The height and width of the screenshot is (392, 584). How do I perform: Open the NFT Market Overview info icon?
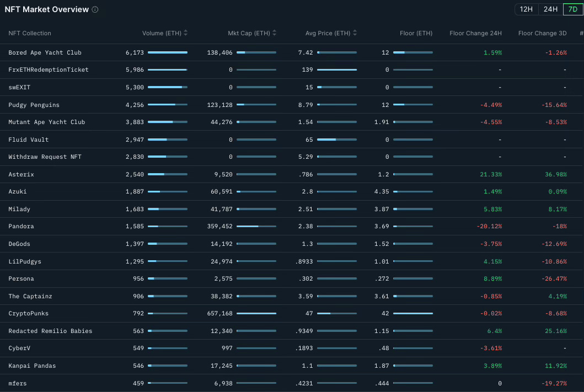coord(95,9)
